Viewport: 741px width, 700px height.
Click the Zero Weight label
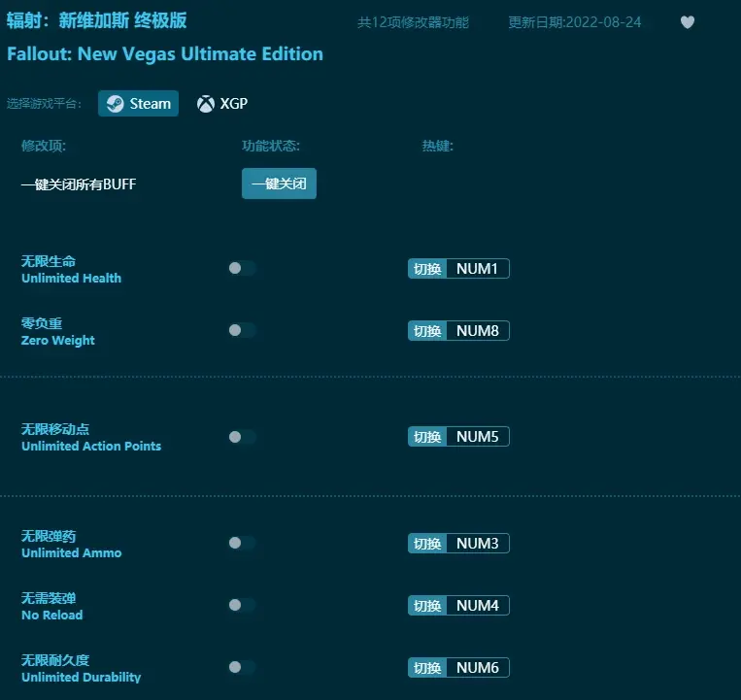[57, 340]
